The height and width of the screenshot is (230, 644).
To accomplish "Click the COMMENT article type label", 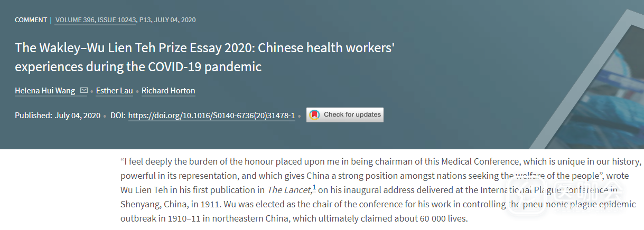I will (x=31, y=20).
